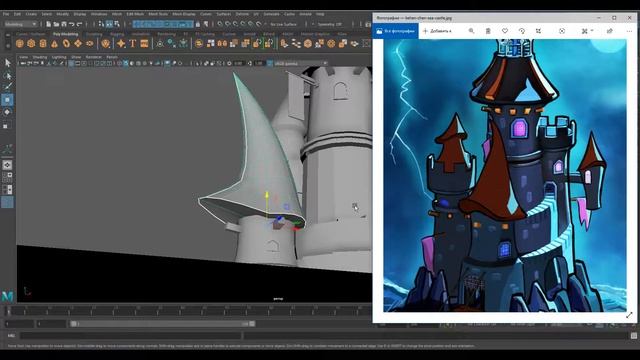This screenshot has height=360, width=640.
Task: Create a polygon cube from the shelf
Action: coord(31,44)
